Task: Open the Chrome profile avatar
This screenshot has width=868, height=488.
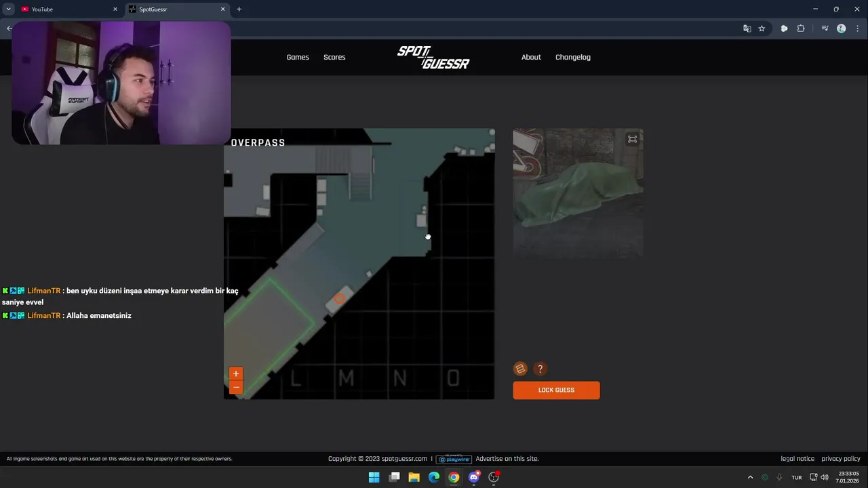Action: point(842,28)
